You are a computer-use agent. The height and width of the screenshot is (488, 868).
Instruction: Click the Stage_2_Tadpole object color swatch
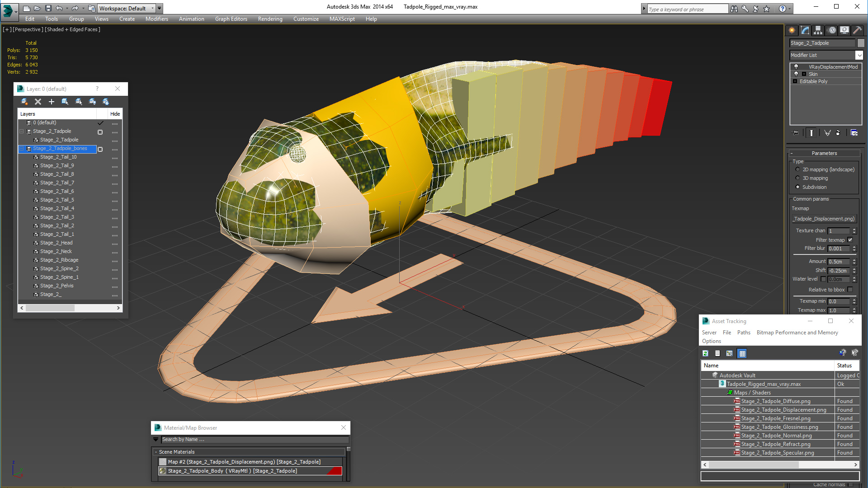click(861, 43)
